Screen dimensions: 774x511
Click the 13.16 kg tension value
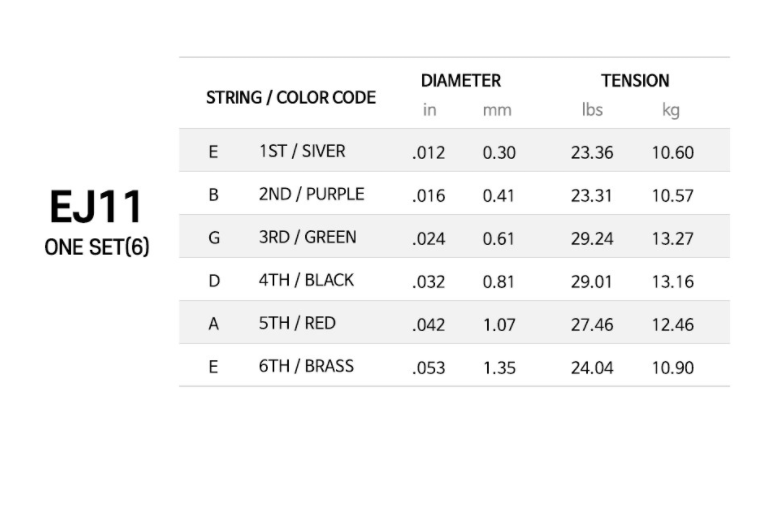(673, 281)
